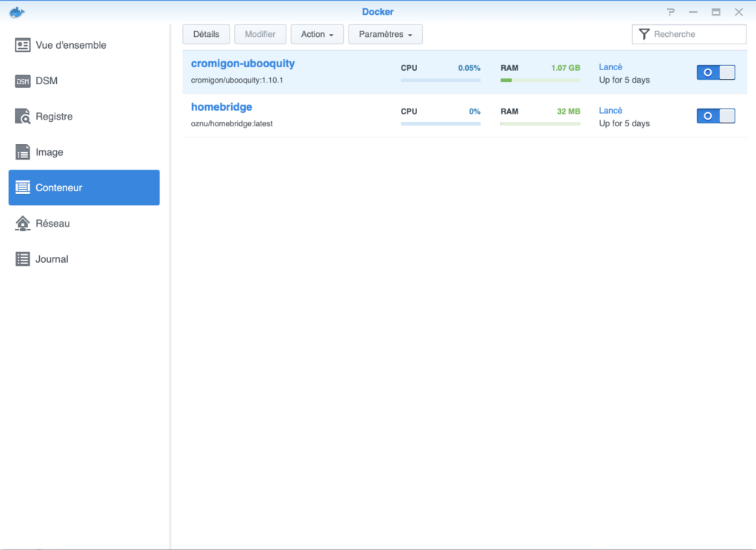Switch to the Image section
The height and width of the screenshot is (550, 756).
pyautogui.click(x=84, y=152)
